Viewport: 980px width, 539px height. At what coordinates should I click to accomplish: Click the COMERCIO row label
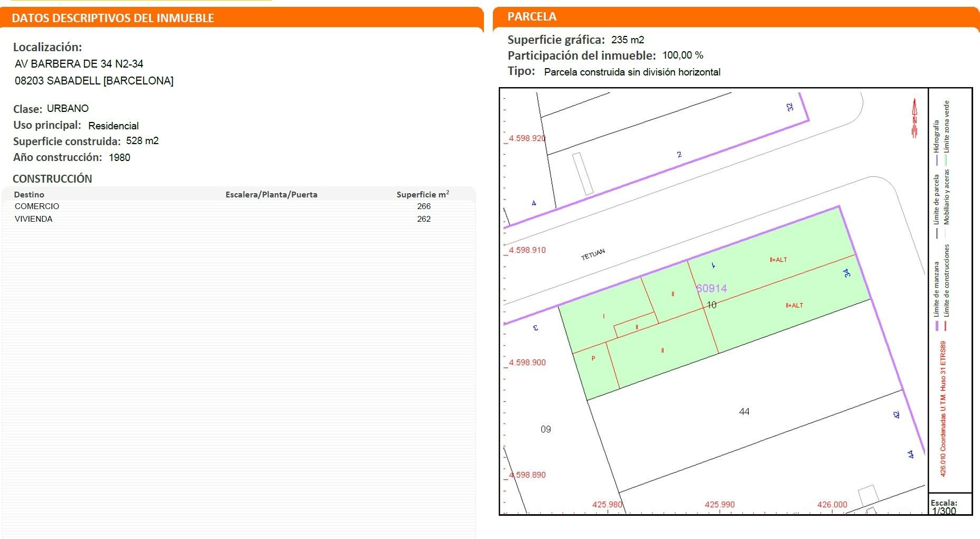coord(37,206)
